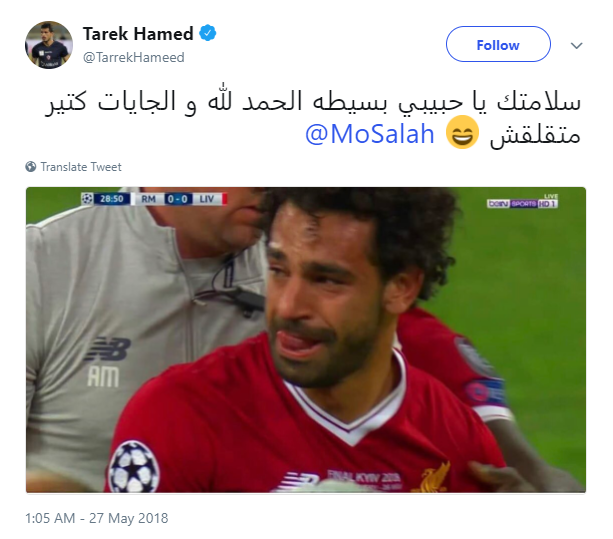613x539 pixels.
Task: Click the Translate Tweet link
Action: click(81, 167)
